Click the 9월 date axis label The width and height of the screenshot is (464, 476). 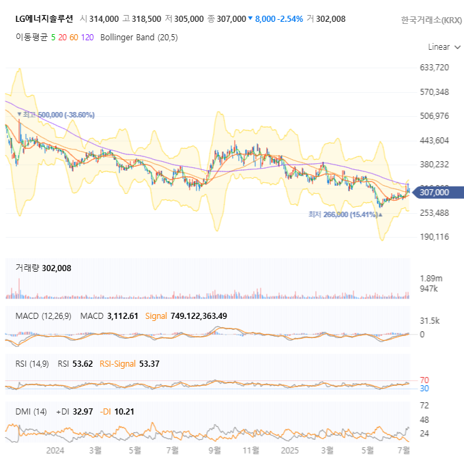[214, 451]
